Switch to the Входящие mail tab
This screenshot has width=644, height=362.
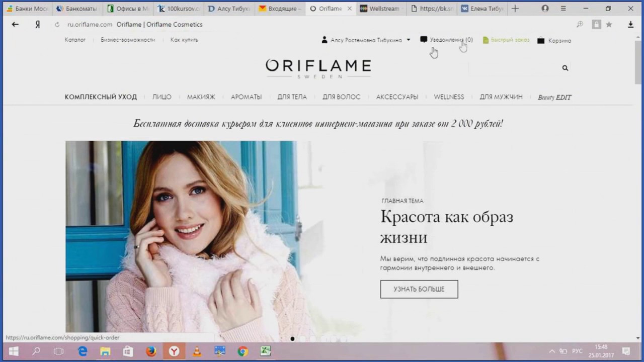(x=281, y=9)
